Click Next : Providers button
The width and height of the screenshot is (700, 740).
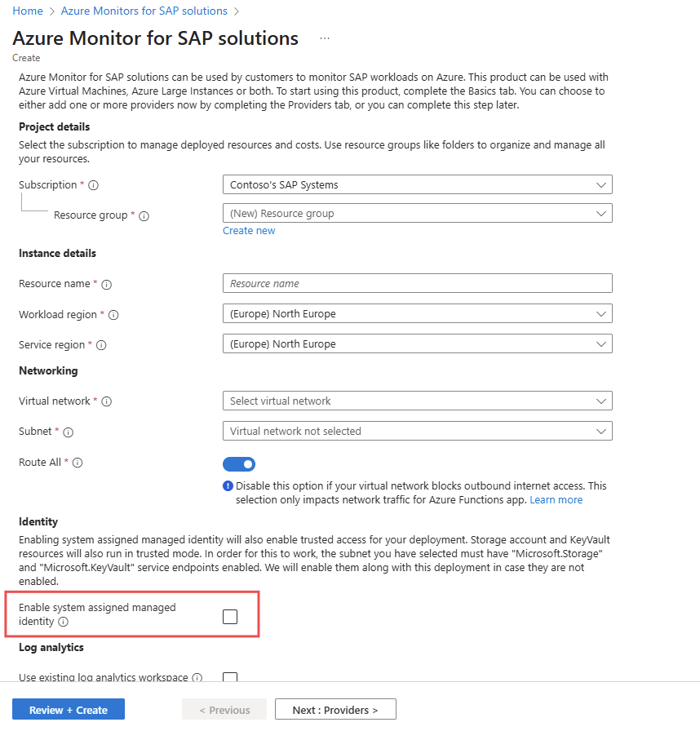(335, 709)
